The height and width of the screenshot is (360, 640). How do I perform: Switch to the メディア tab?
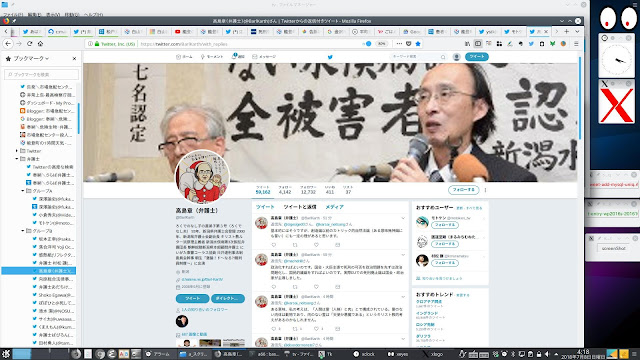pyautogui.click(x=334, y=207)
